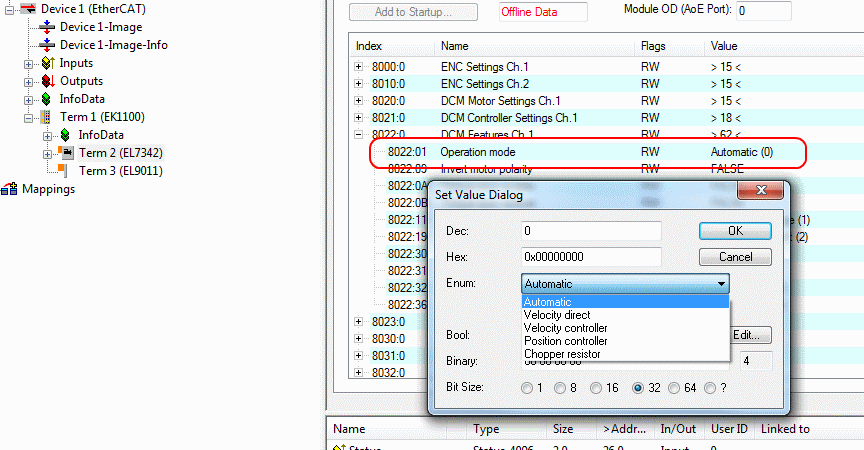This screenshot has height=450, width=864.
Task: Expand index 8020:0 DCM Motor Settings
Action: [x=358, y=101]
